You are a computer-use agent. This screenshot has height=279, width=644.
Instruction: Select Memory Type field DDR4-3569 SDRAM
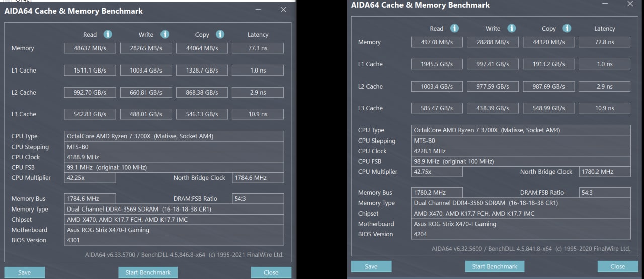[174, 209]
